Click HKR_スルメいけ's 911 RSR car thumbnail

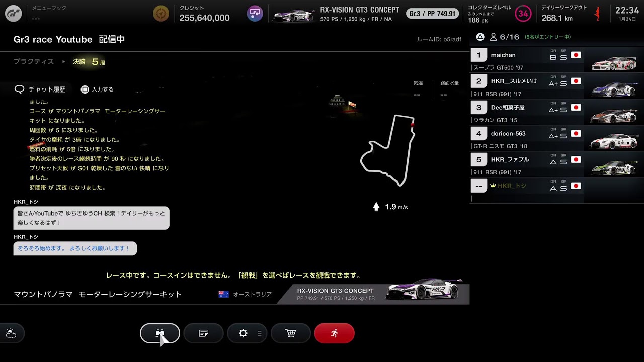614,89
